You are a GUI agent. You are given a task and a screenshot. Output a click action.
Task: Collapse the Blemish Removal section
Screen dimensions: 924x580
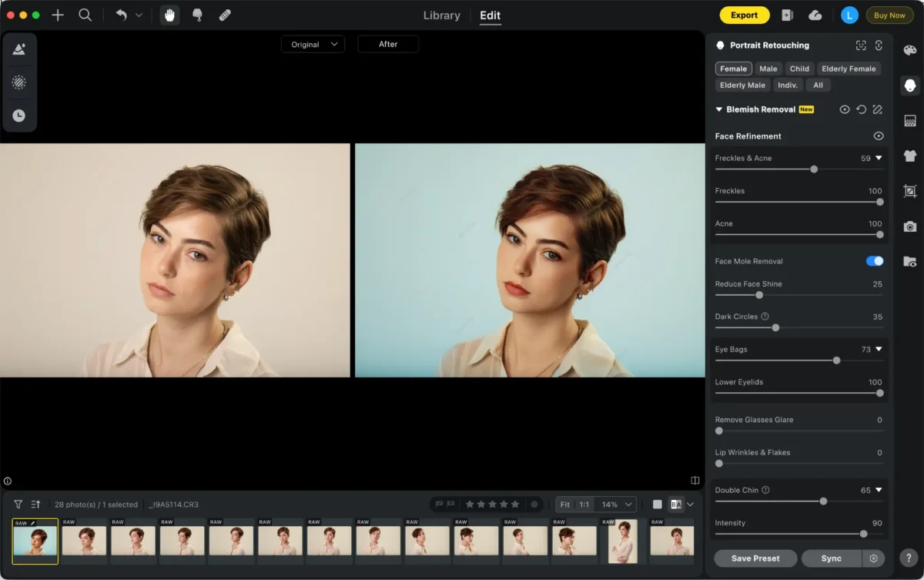point(718,109)
